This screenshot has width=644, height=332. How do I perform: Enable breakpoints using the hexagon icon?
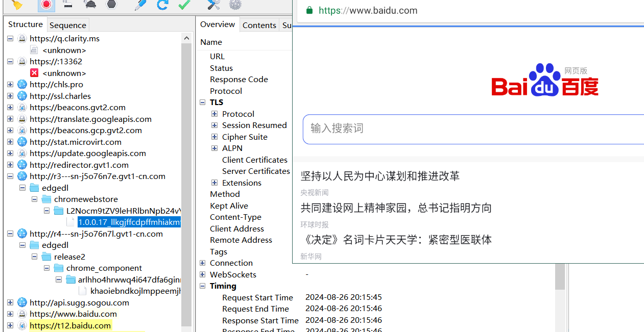tap(111, 5)
